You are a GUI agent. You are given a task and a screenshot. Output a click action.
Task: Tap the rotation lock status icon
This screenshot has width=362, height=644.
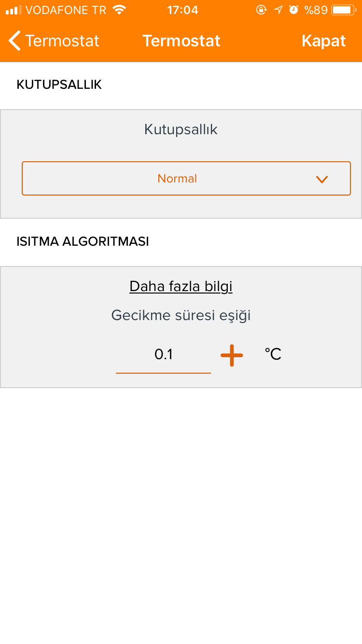pos(261,10)
